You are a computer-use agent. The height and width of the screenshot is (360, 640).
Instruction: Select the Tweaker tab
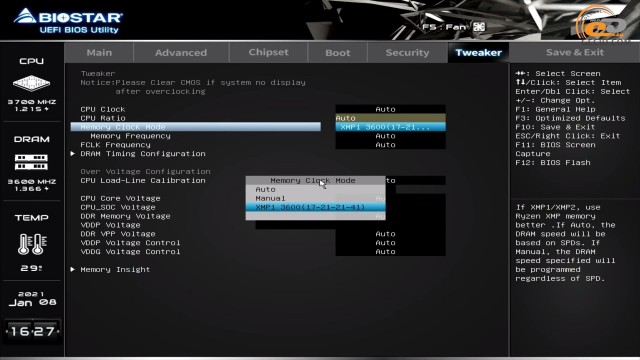pyautogui.click(x=478, y=53)
